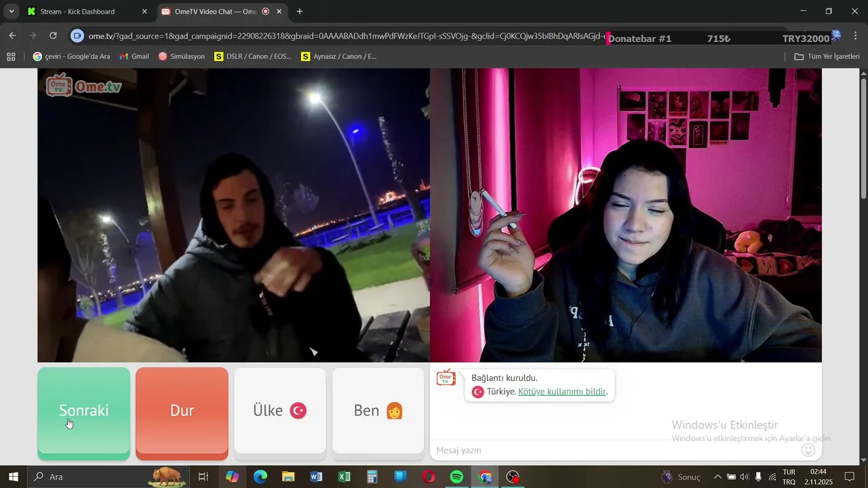Viewport: 868px width, 488px height.
Task: Click the stranger's video feed
Action: click(233, 216)
